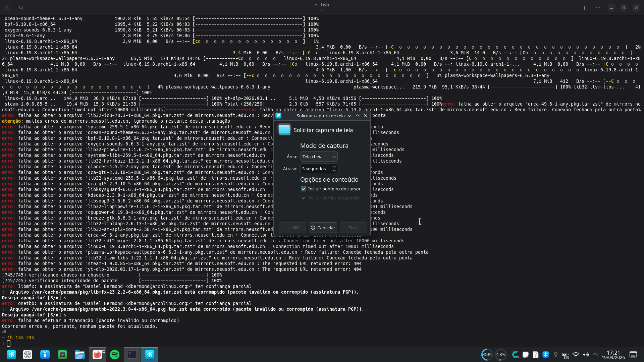Viewport: 644px width, 362px height.
Task: Open KDE application launcher menu
Action: (x=11, y=355)
